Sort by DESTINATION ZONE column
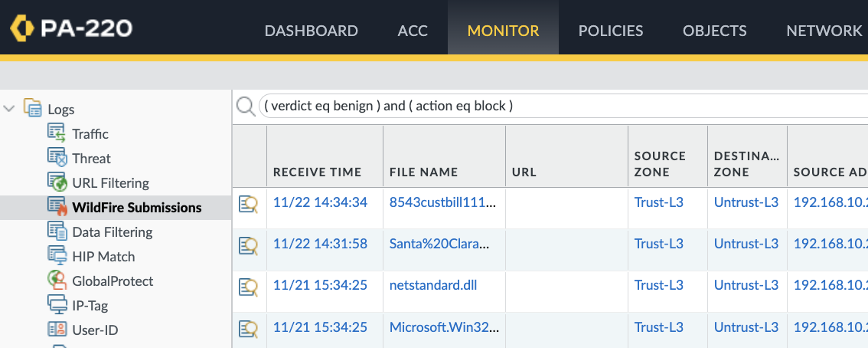The height and width of the screenshot is (348, 868). point(746,164)
